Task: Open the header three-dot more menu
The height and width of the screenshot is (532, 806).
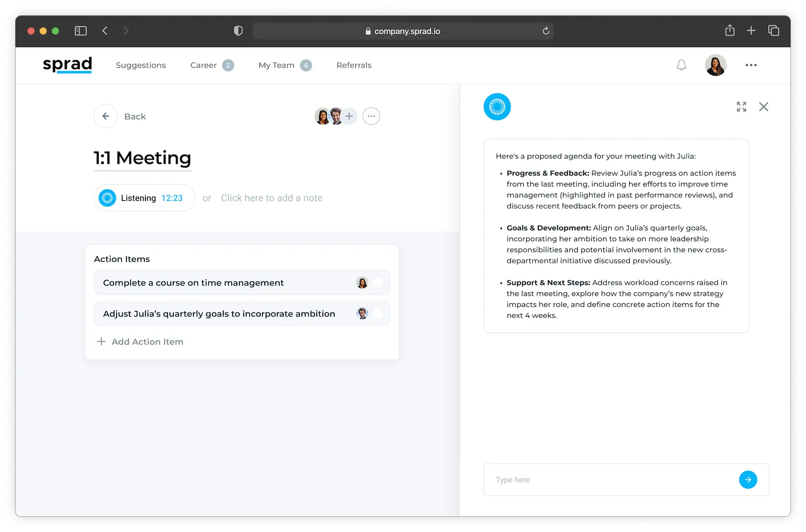Action: (751, 65)
